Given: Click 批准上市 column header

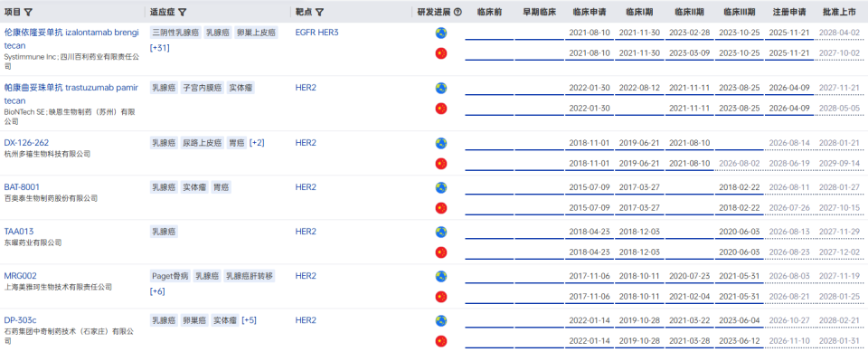Looking at the screenshot, I should pyautogui.click(x=839, y=12).
